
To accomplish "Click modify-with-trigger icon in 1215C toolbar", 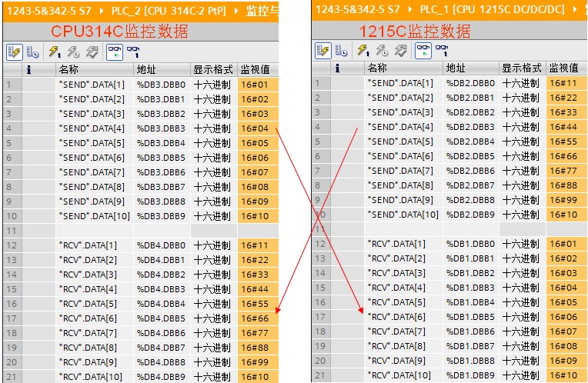I will click(383, 51).
